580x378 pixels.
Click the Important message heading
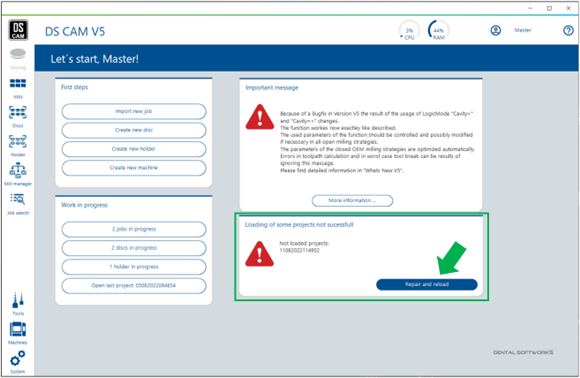click(272, 88)
